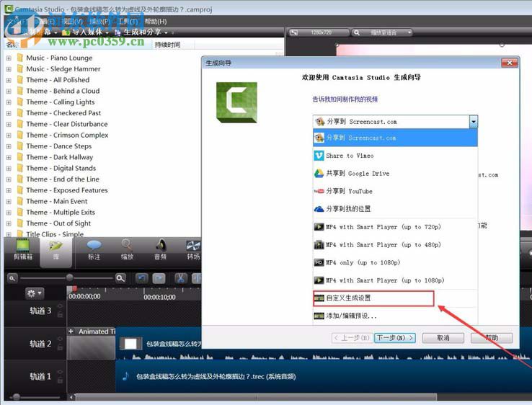
Task: Click the timeline zoom-out magnifier
Action: tap(12, 278)
